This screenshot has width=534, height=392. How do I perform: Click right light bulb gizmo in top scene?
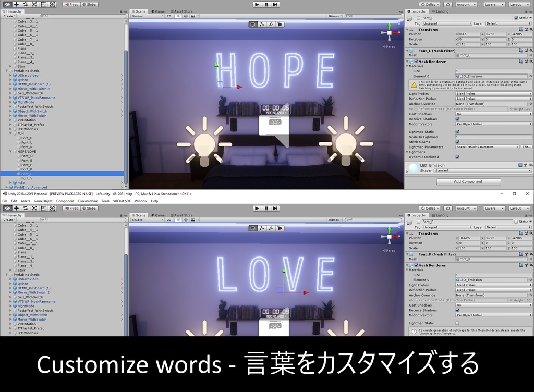[346, 143]
